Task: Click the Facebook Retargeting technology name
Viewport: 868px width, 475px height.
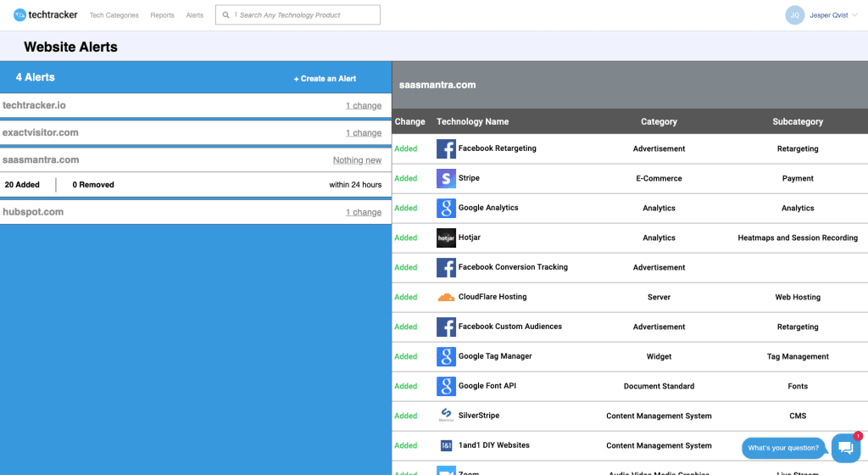Action: (497, 148)
